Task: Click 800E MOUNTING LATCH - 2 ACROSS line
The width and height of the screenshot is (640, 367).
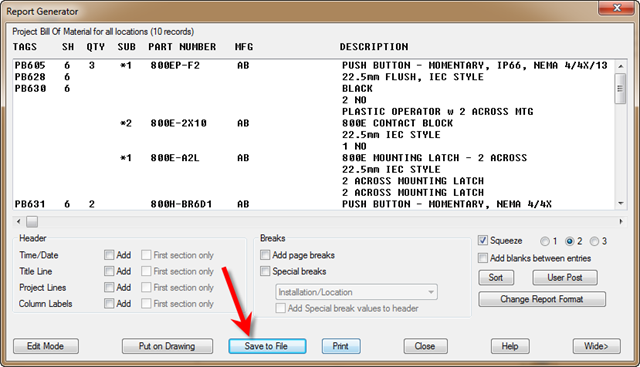Action: [x=435, y=158]
